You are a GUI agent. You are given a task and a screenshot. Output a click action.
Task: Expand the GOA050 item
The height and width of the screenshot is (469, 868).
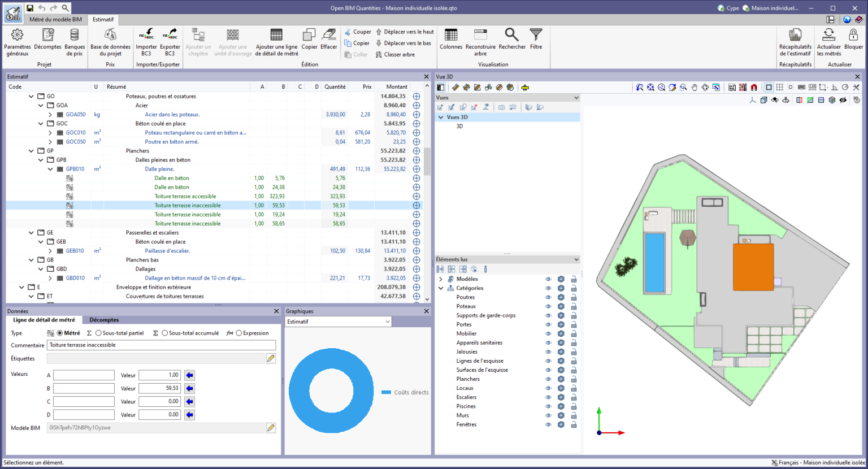point(50,115)
